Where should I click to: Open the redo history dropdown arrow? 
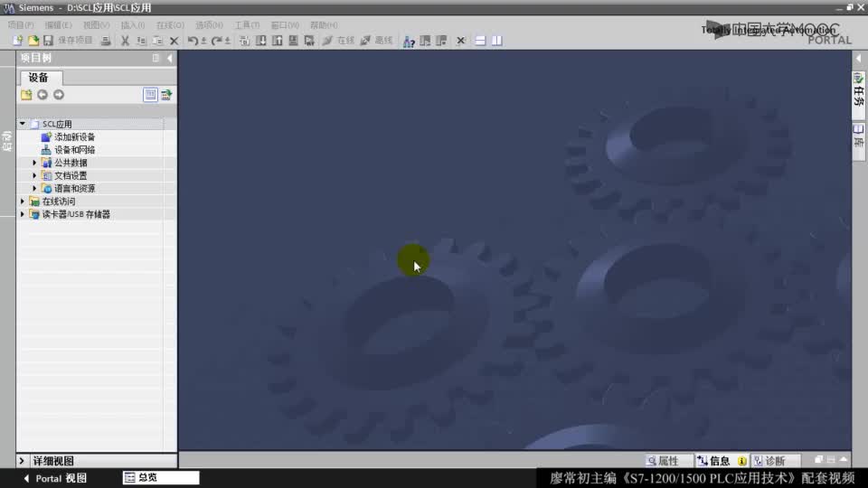(x=228, y=41)
